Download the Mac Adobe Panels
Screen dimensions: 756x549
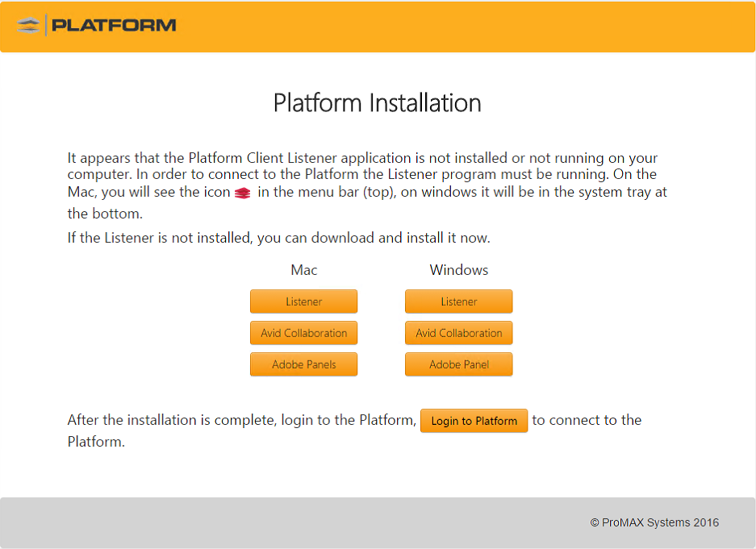tap(303, 364)
